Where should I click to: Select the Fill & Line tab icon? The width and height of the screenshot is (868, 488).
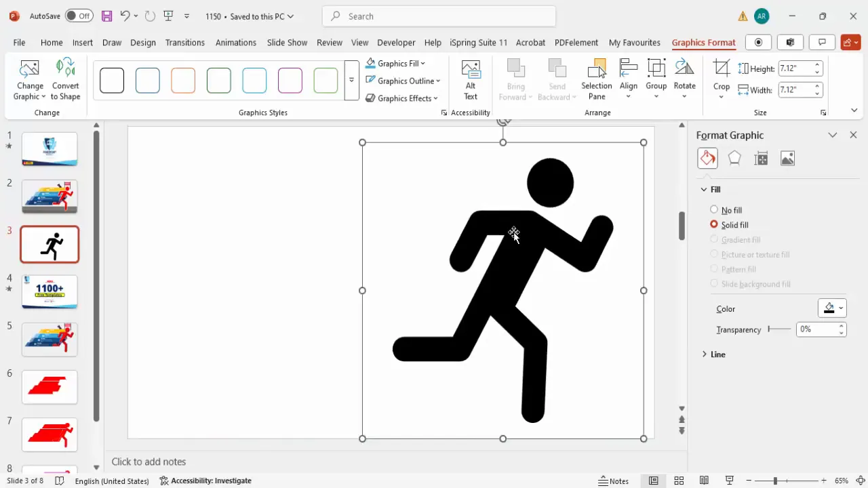(707, 159)
